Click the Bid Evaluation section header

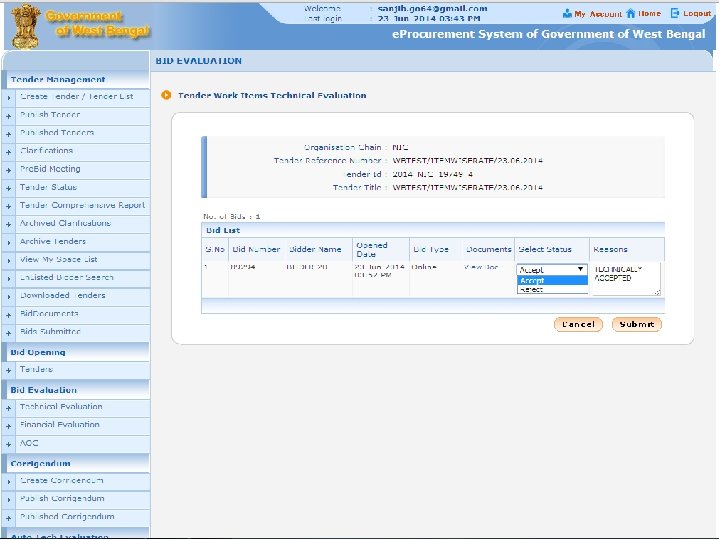coord(76,390)
